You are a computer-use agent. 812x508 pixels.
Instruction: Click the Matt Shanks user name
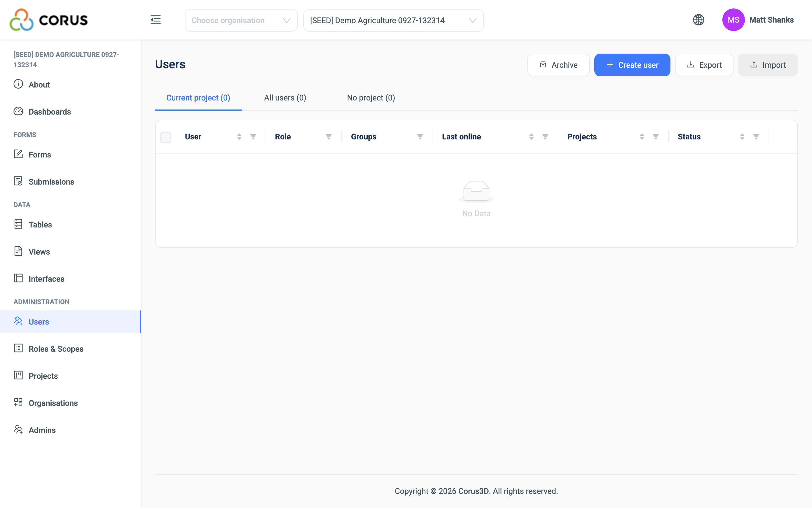click(x=771, y=20)
